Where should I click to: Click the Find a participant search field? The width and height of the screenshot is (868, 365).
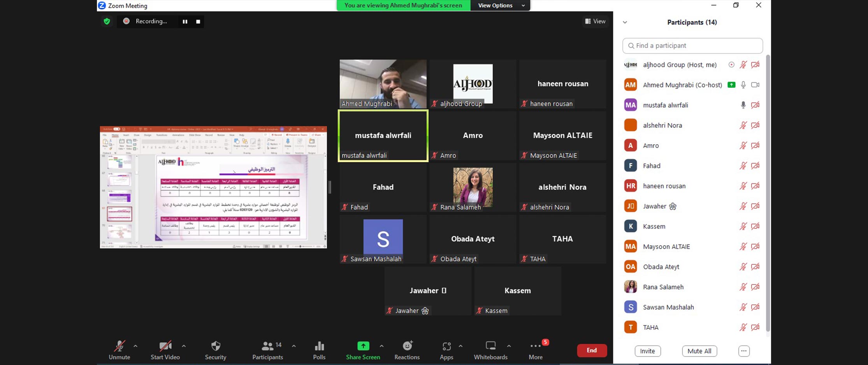point(692,45)
